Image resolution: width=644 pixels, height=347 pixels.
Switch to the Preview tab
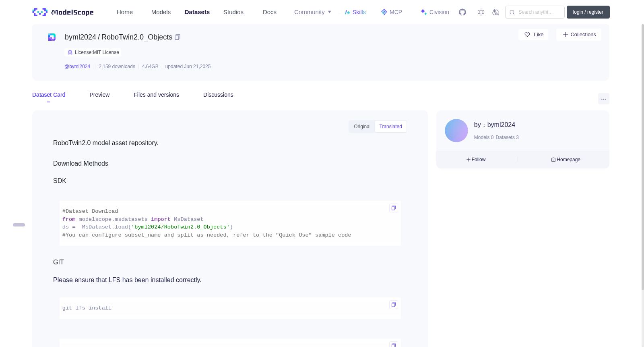coord(99,95)
